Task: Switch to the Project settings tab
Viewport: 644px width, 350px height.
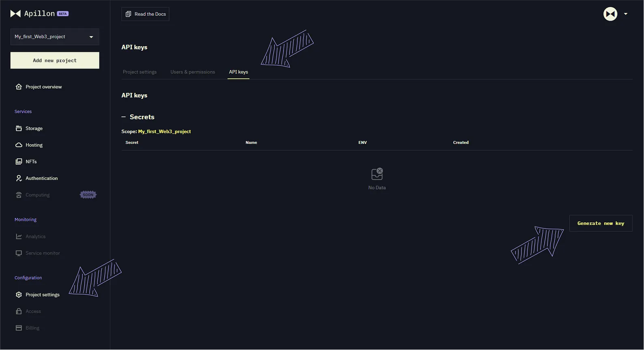Action: pyautogui.click(x=140, y=72)
